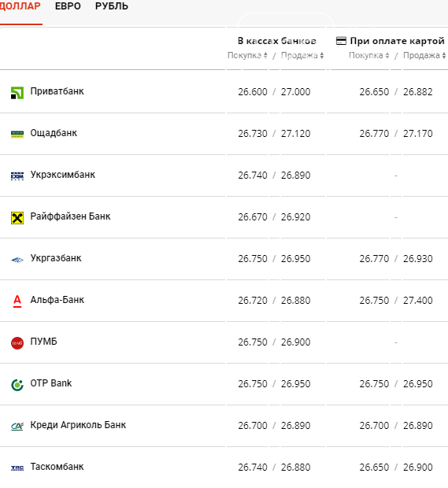Sort by Продажа under При оплате картой
Screen dimensions: 448x488
pos(424,55)
